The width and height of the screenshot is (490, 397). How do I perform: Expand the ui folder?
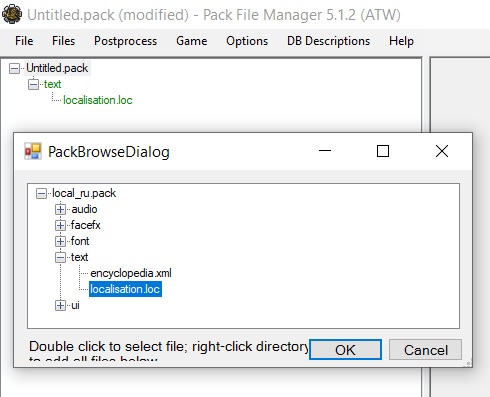coord(60,305)
